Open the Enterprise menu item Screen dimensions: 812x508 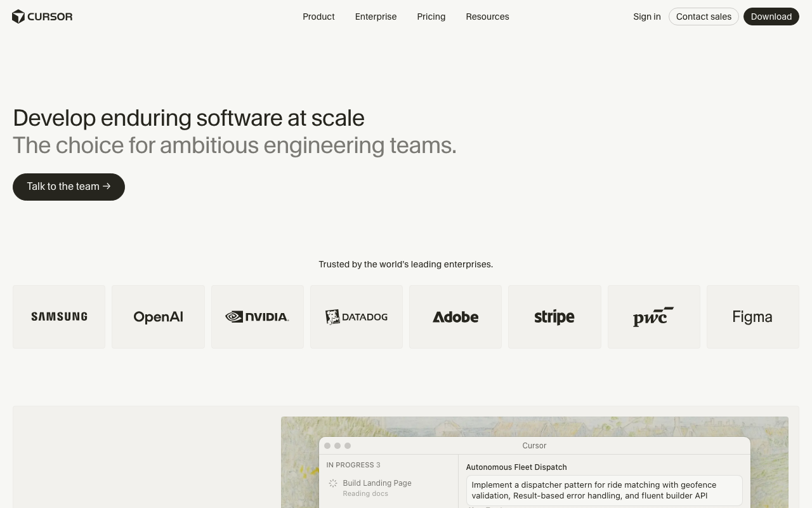point(376,17)
